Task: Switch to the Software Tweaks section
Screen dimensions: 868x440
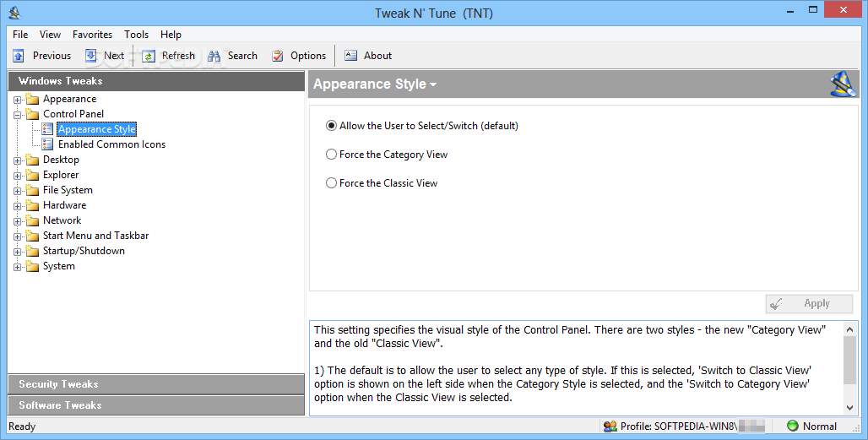Action: click(x=156, y=405)
